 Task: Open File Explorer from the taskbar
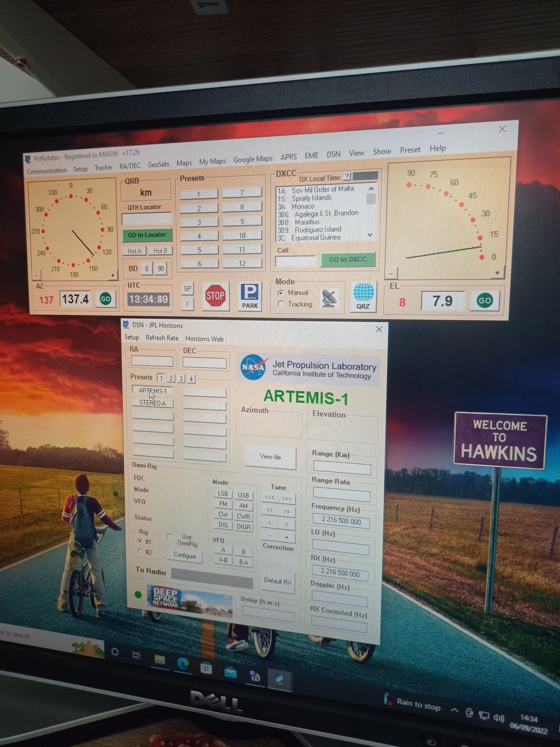click(x=160, y=660)
